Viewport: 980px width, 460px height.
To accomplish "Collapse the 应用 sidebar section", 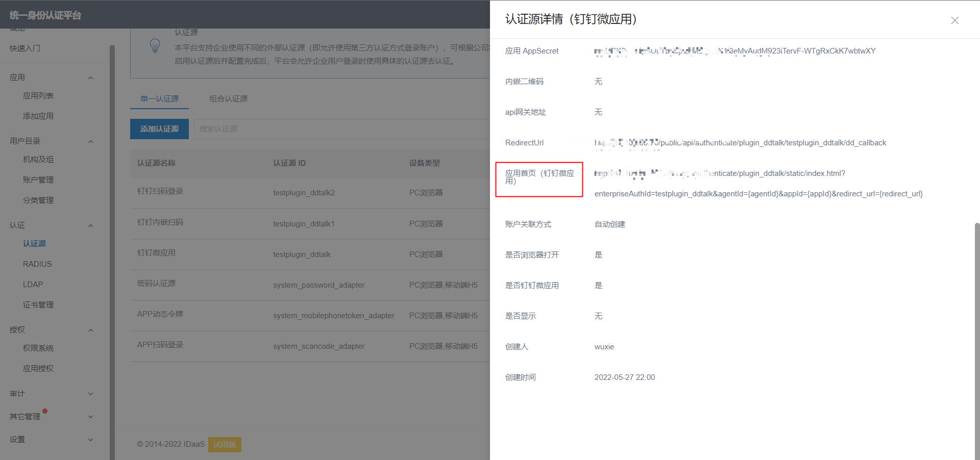I will pyautogui.click(x=90, y=78).
